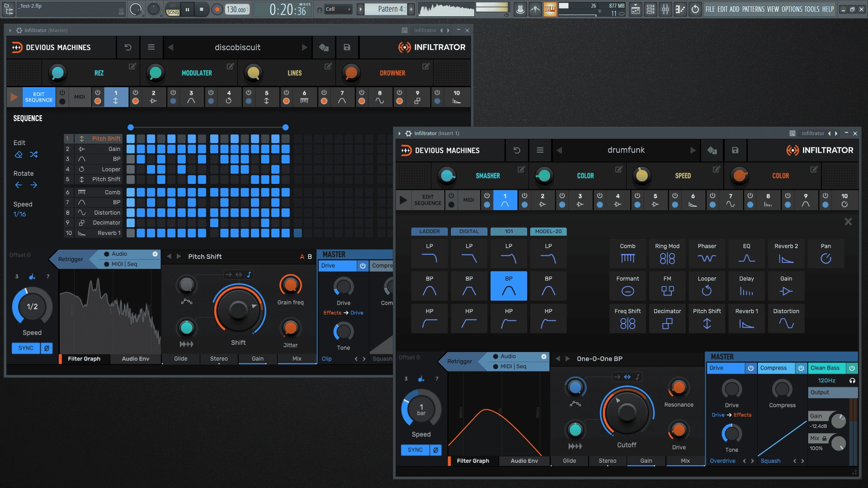
Task: Click the MIDI button in Master Infiltrator
Action: tap(80, 97)
